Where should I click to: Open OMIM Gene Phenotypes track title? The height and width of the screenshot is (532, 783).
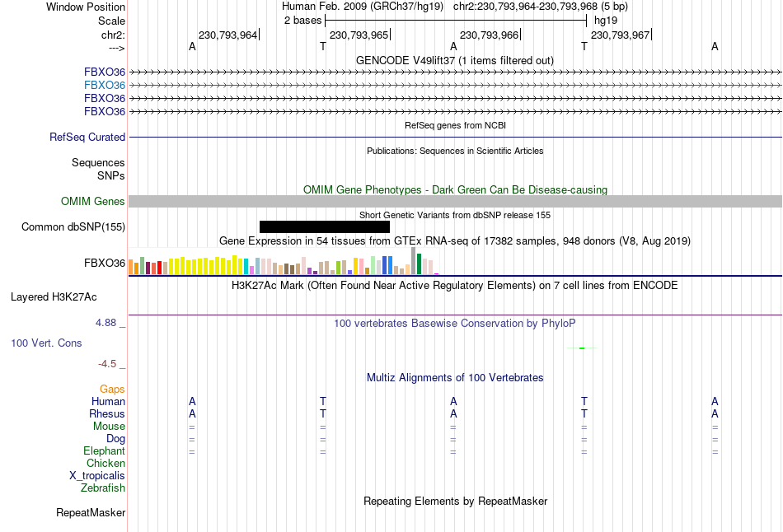455,189
